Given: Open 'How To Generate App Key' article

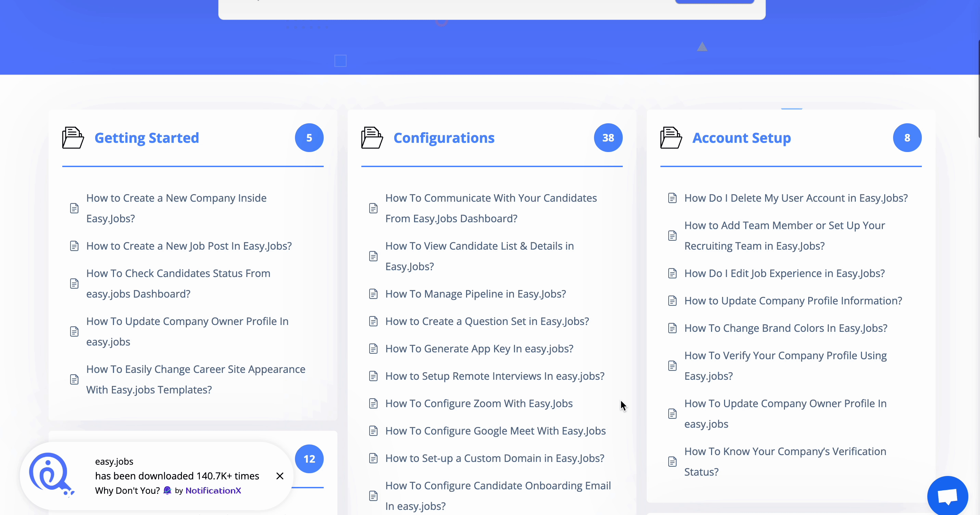Looking at the screenshot, I should pyautogui.click(x=479, y=349).
